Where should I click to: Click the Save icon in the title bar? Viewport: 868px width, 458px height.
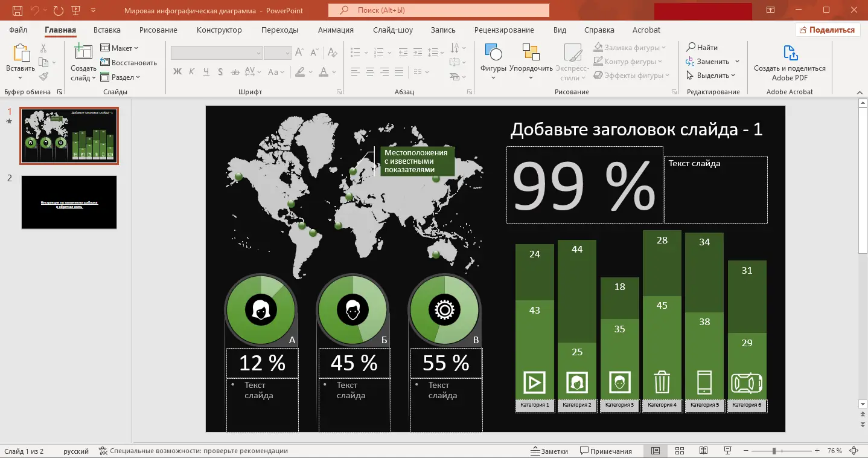click(x=18, y=10)
